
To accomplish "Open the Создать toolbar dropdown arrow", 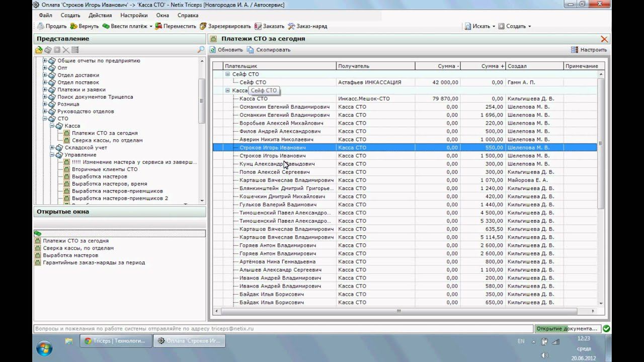I will pyautogui.click(x=529, y=27).
